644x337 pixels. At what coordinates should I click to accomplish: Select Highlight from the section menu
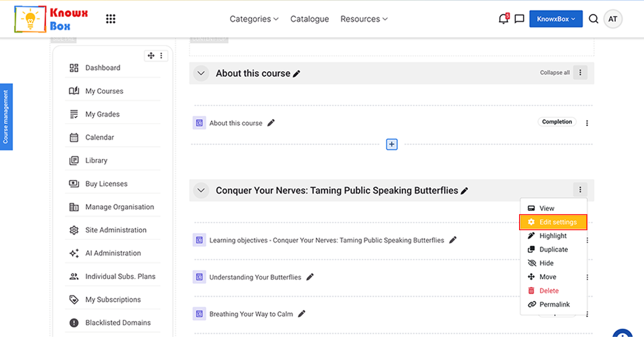point(553,236)
